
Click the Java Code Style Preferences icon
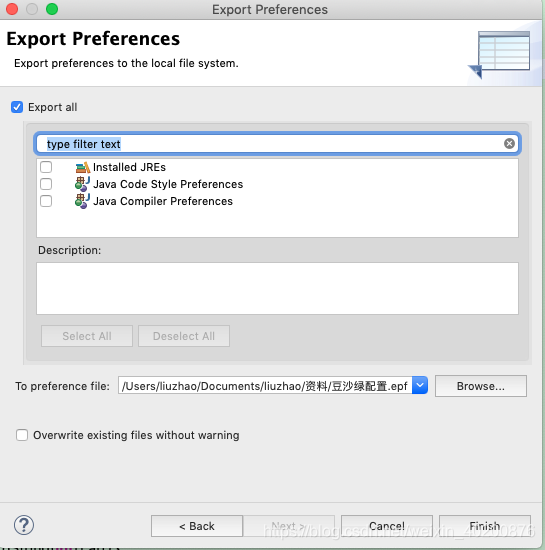[83, 184]
